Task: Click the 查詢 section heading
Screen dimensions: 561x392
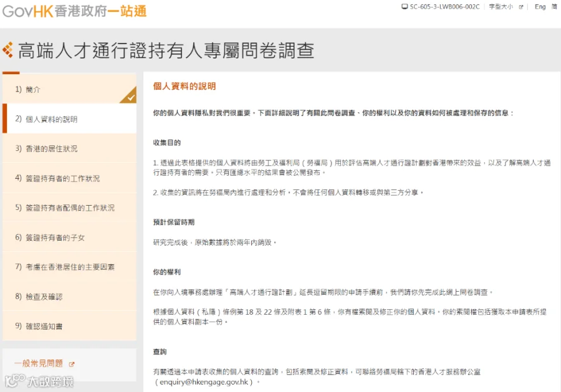Action: 160,352
